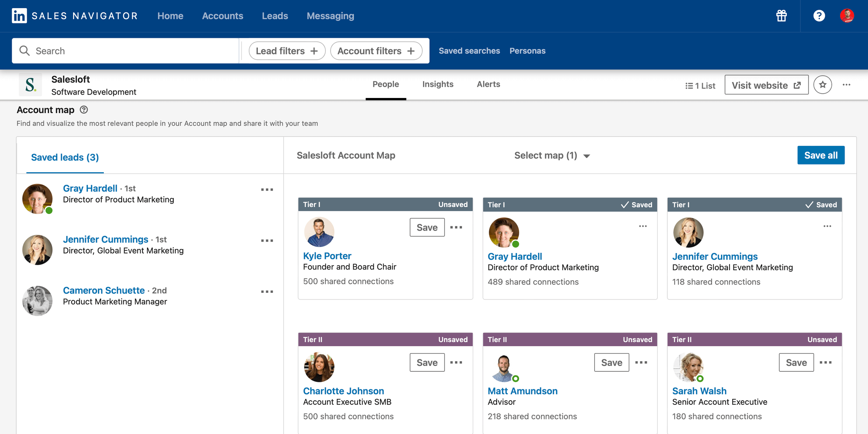Open more options on Kyle Porter card

tap(456, 227)
